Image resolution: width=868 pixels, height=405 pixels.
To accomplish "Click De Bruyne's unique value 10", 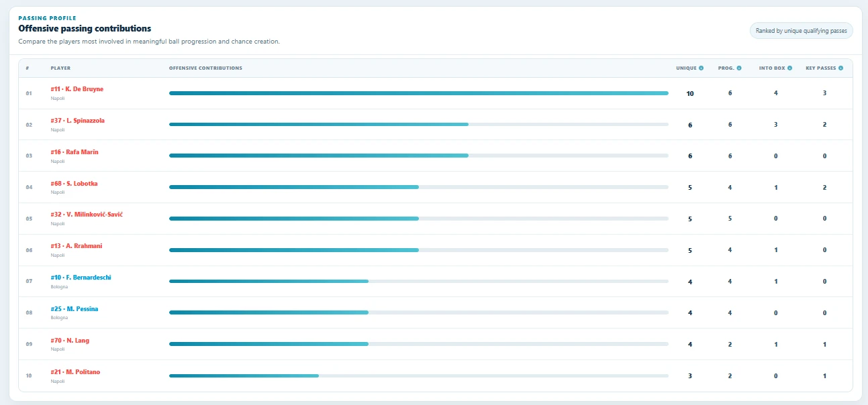I will pos(690,93).
